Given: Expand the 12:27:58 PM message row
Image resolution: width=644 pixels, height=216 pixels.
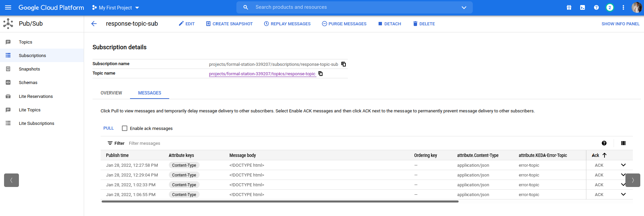Looking at the screenshot, I should pyautogui.click(x=623, y=165).
